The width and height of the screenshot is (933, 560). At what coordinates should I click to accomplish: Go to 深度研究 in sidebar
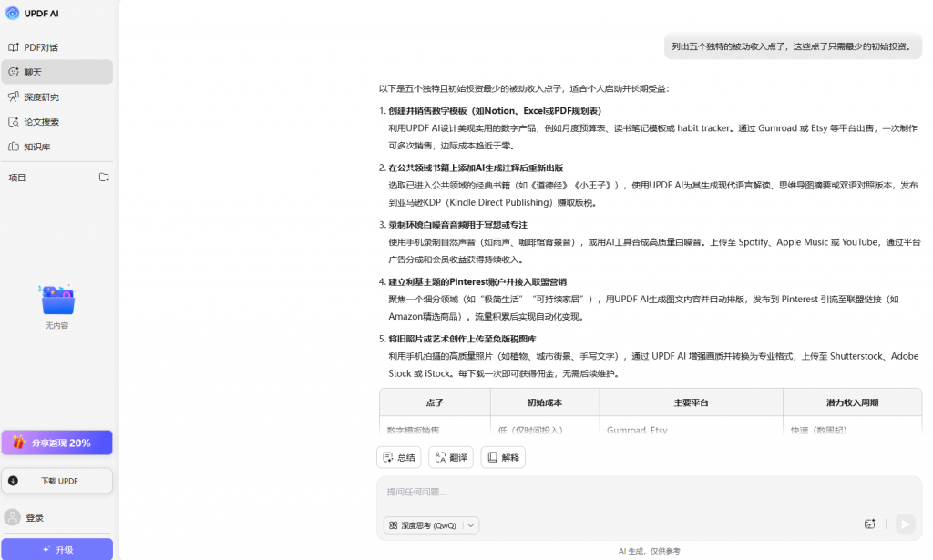pyautogui.click(x=41, y=97)
